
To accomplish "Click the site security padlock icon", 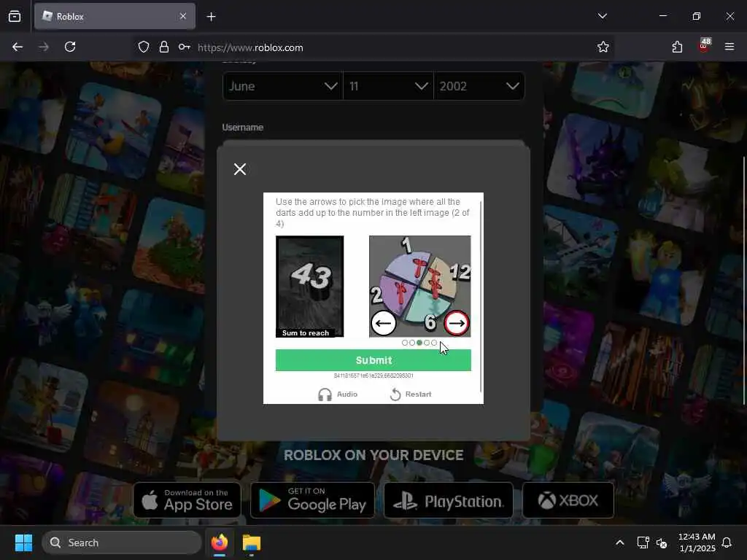I will 164,47.
